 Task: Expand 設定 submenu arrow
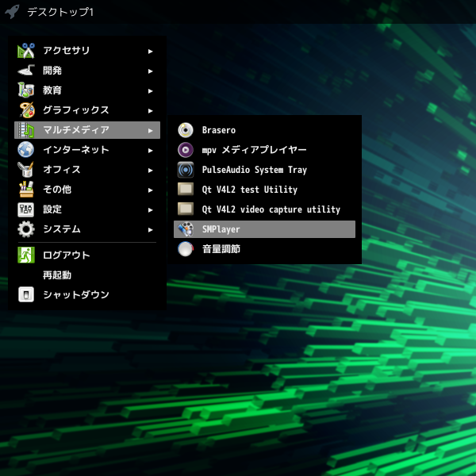point(150,210)
